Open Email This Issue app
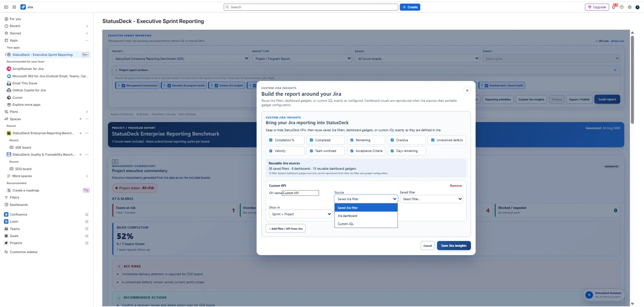Image resolution: width=644 pixels, height=307 pixels. pos(25,83)
